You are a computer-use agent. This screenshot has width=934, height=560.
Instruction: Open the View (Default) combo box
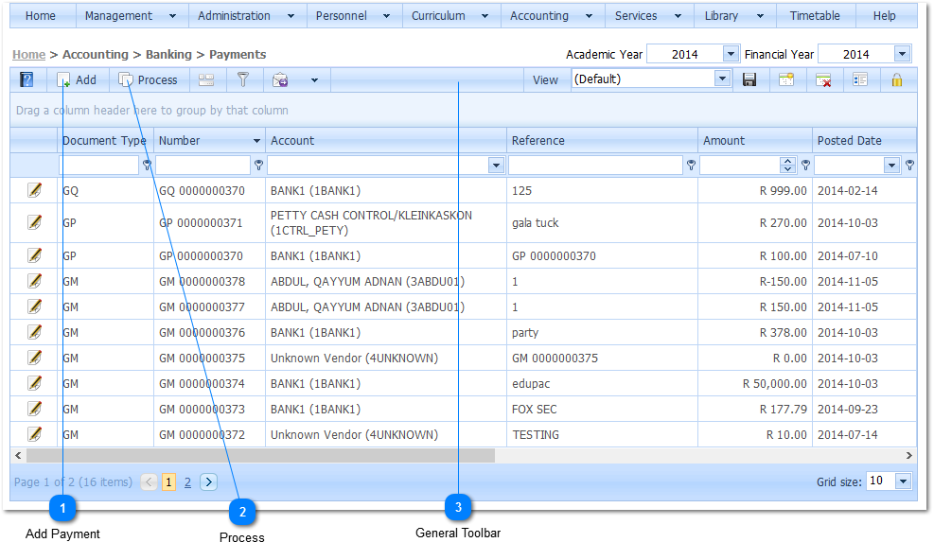[651, 79]
